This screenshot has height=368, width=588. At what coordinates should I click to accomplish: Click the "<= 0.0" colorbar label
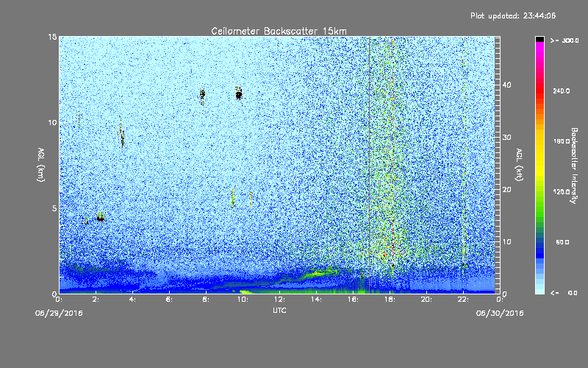(x=564, y=293)
